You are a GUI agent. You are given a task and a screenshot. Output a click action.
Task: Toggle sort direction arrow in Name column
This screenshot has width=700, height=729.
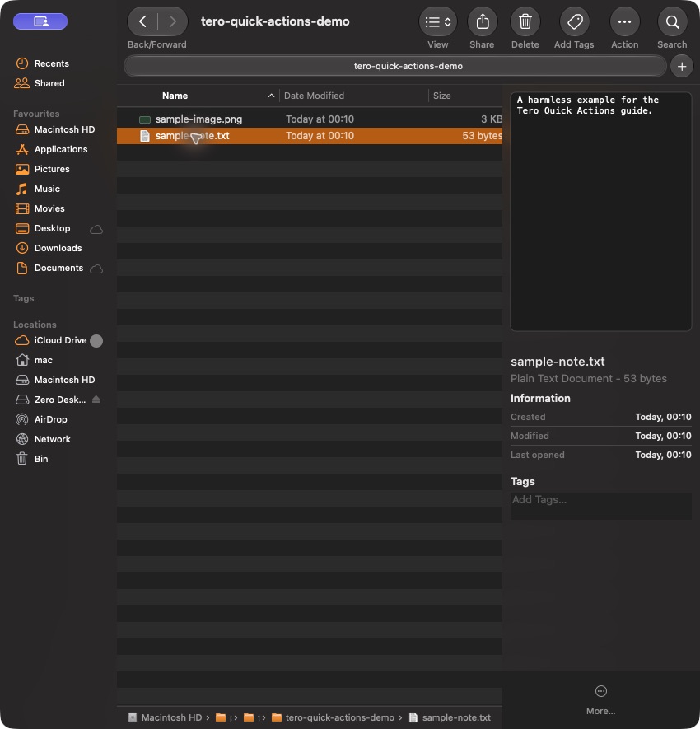point(272,96)
